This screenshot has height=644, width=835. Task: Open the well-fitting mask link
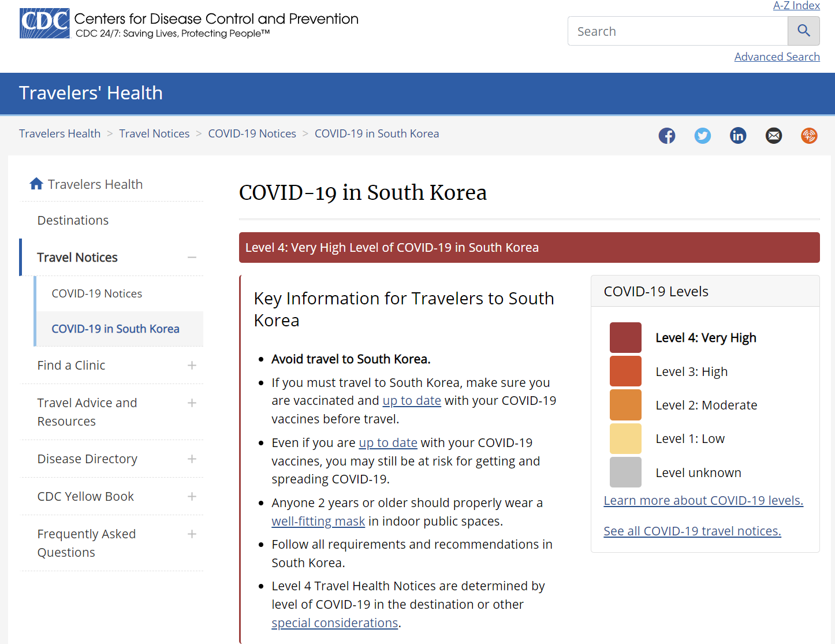(318, 521)
